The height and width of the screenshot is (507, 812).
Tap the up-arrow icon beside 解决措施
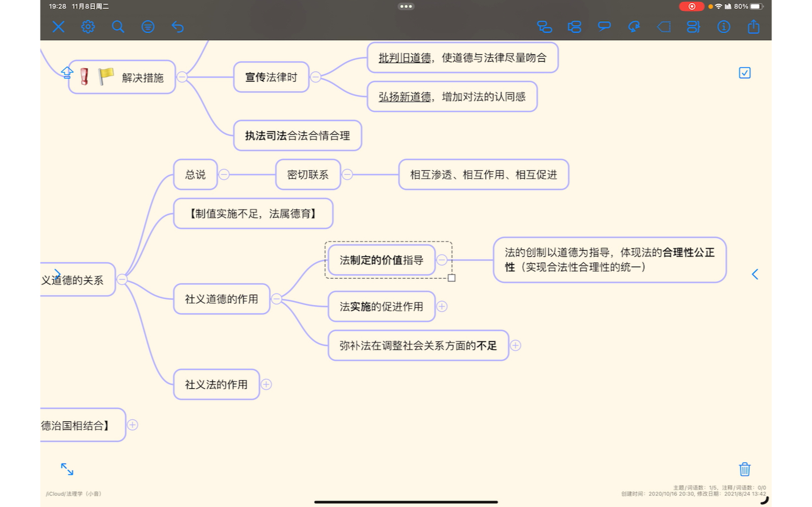(x=67, y=73)
